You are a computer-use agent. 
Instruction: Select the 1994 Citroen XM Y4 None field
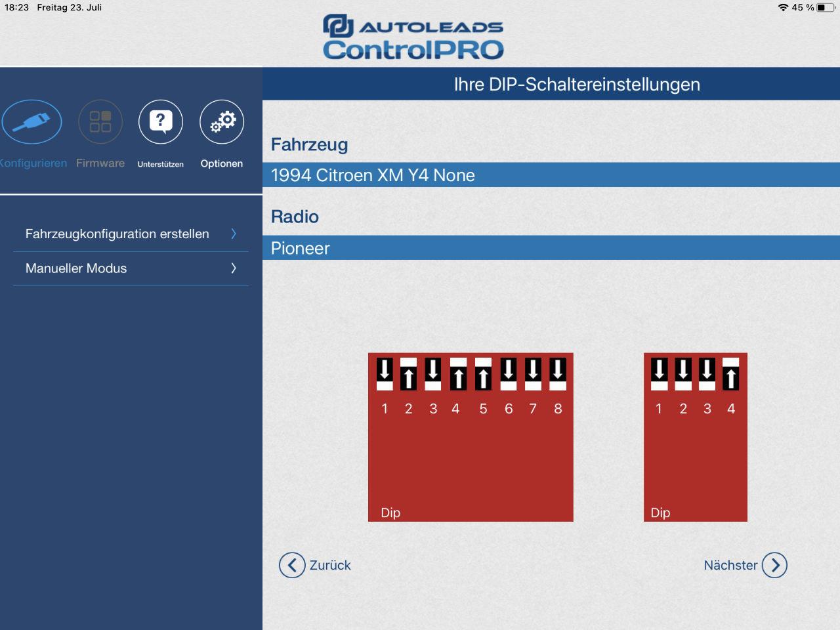tap(551, 175)
